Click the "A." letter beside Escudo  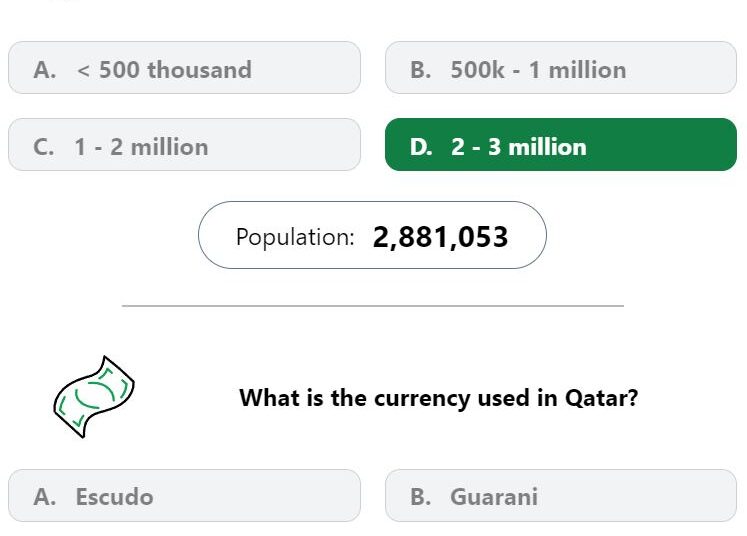point(45,497)
